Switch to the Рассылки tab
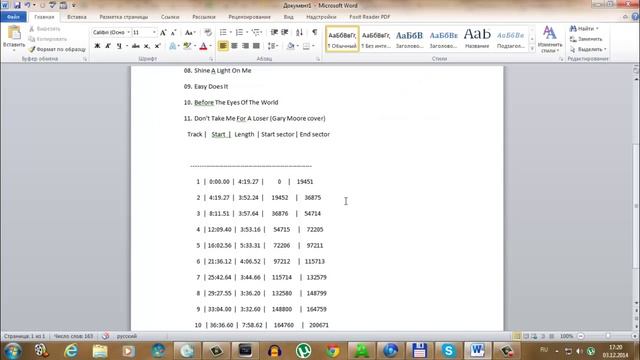 tap(204, 17)
